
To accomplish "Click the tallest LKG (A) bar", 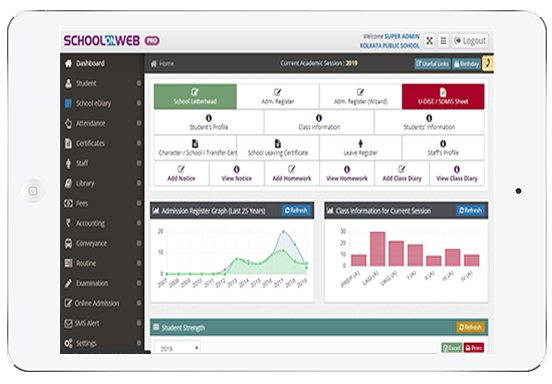I will pyautogui.click(x=377, y=249).
